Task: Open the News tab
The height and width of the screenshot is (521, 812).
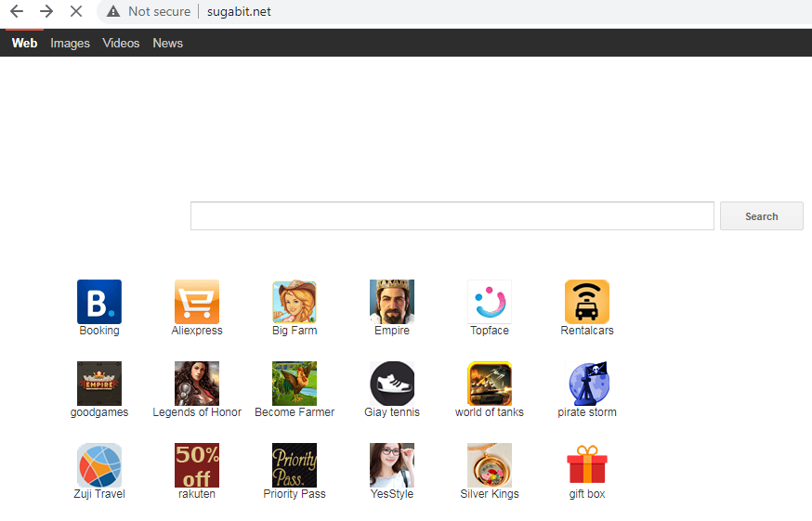Action: click(168, 44)
